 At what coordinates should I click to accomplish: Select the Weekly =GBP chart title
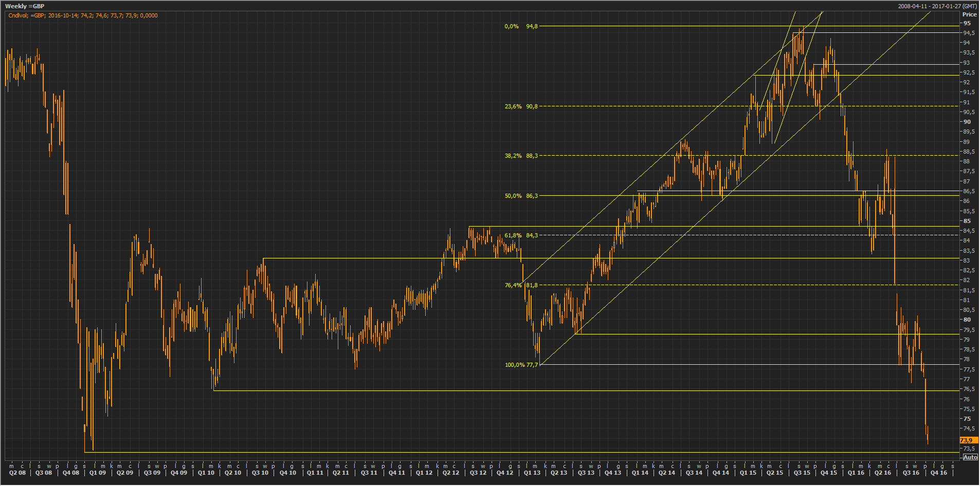click(x=25, y=6)
